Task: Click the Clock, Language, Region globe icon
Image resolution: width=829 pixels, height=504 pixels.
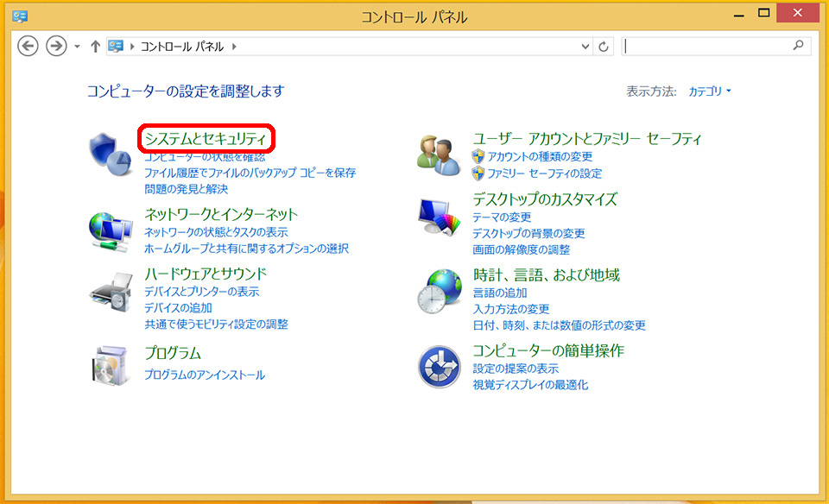Action: tap(440, 291)
